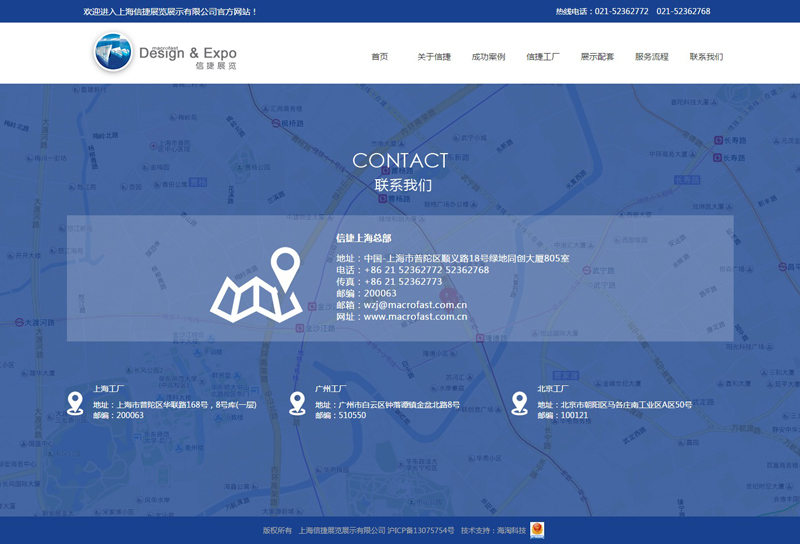The image size is (800, 544).
Task: Click the Macrofast Design & Expo logo
Action: click(165, 53)
